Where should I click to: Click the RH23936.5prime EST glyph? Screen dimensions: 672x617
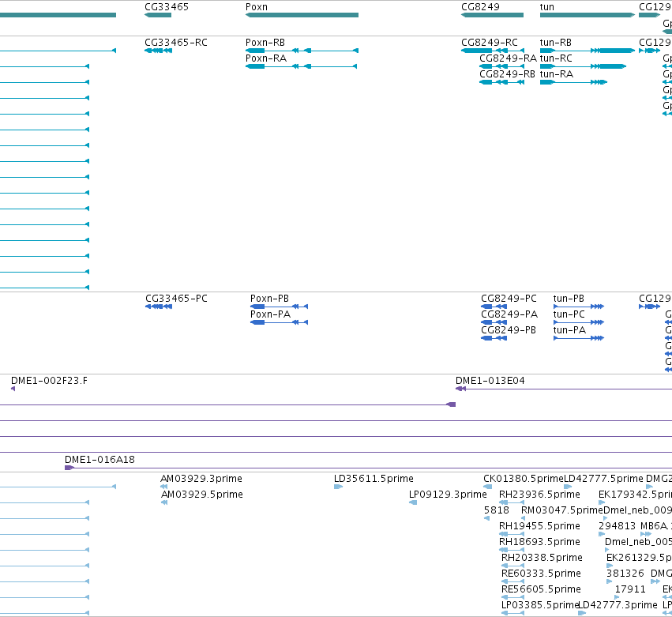pyautogui.click(x=512, y=502)
